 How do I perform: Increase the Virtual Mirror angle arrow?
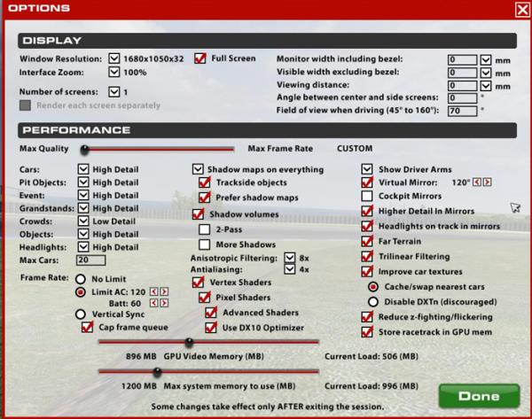(x=487, y=182)
